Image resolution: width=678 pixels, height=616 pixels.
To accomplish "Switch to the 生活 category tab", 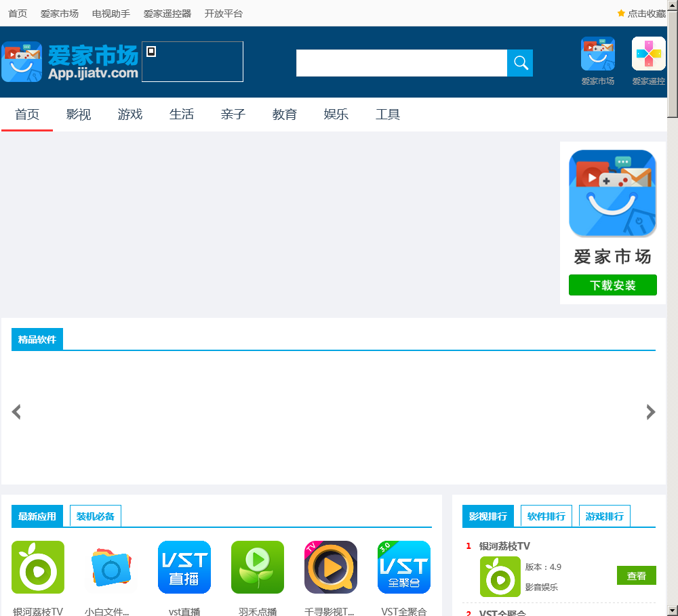I will [x=181, y=115].
